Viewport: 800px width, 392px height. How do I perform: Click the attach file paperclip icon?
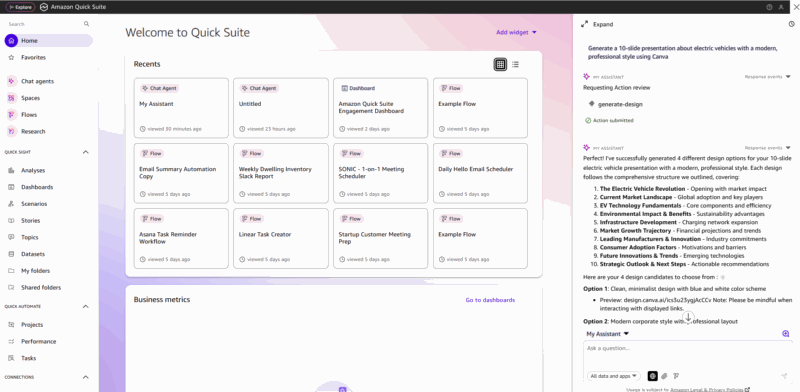(x=664, y=376)
